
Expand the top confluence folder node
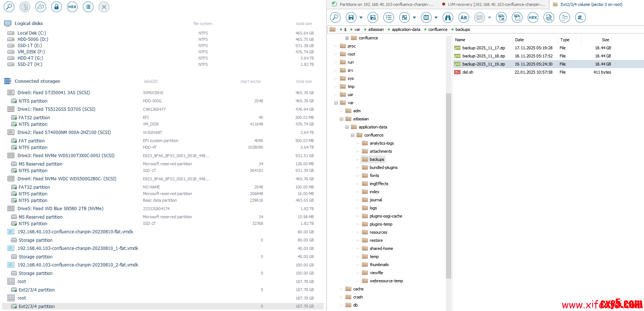(347, 38)
